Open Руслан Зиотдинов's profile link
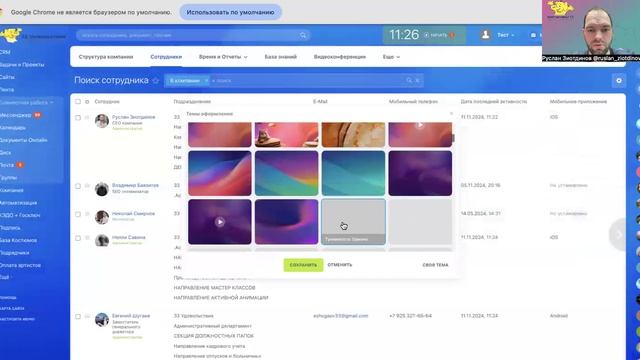Image resolution: width=640 pixels, height=360 pixels. tap(133, 117)
